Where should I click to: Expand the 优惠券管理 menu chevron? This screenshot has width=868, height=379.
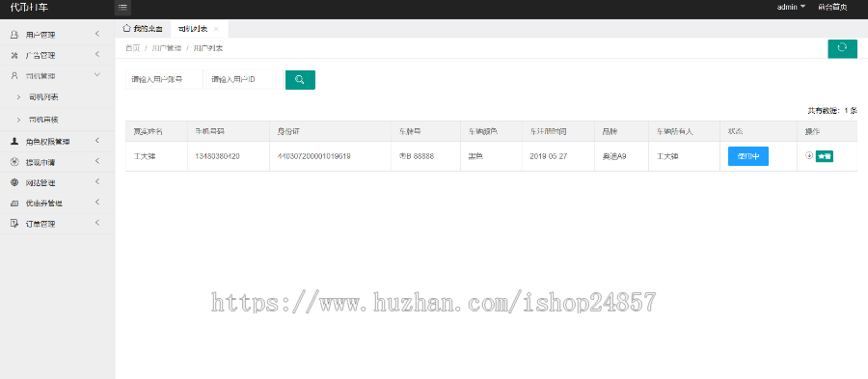[96, 202]
